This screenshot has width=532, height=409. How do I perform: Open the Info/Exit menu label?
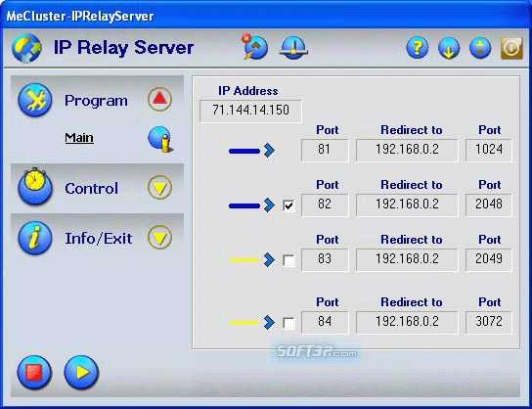click(99, 239)
